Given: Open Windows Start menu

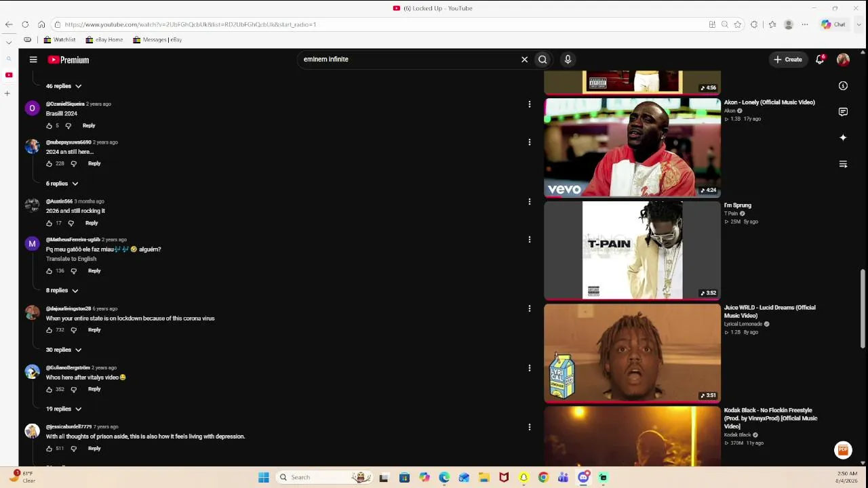Looking at the screenshot, I should (264, 477).
